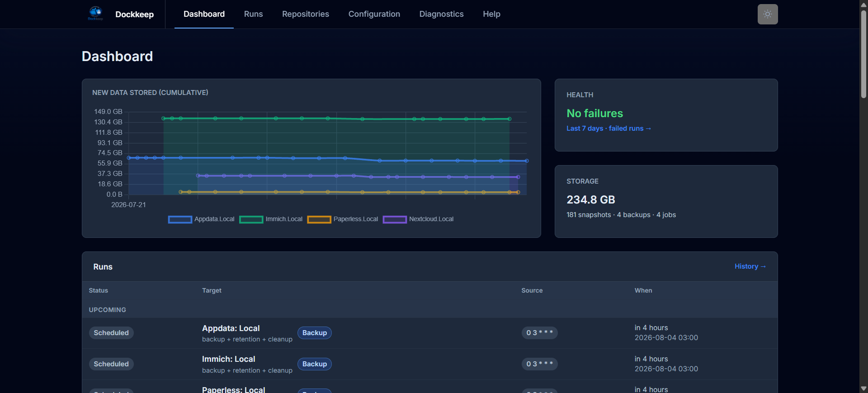Click the last Appdata.Local chart data point
This screenshot has width=868, height=393.
tap(527, 161)
